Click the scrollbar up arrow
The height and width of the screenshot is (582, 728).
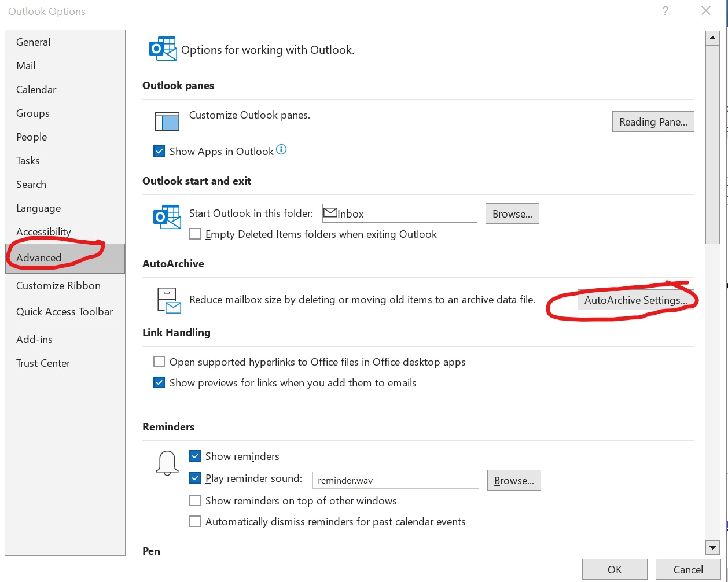coord(712,38)
